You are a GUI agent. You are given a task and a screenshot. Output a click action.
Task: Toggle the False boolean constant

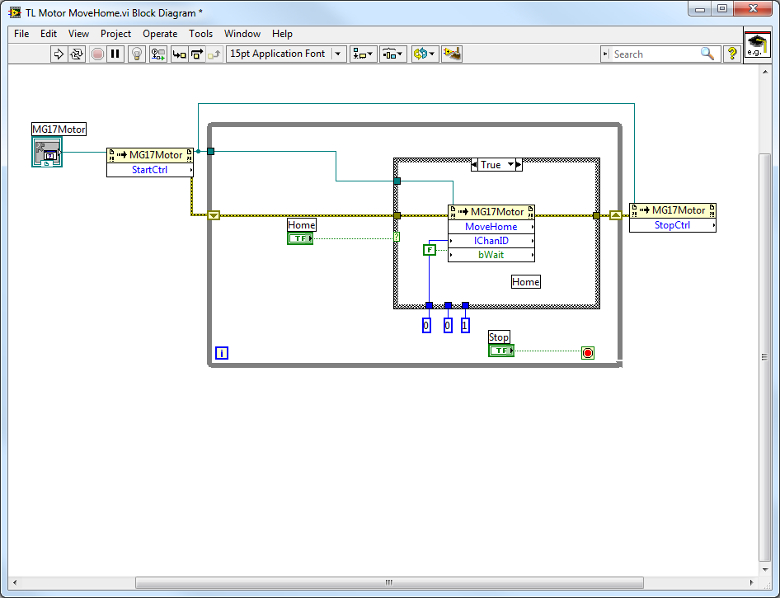pos(429,250)
